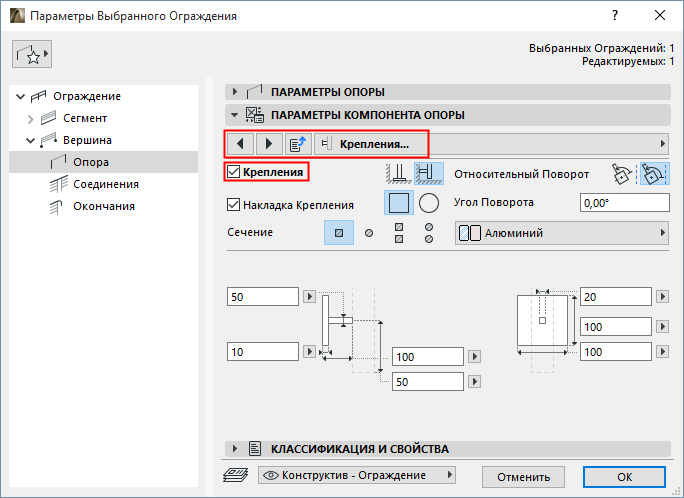Collapse the Ограждение tree node
Viewport: 684px width, 498px height.
coord(21,96)
